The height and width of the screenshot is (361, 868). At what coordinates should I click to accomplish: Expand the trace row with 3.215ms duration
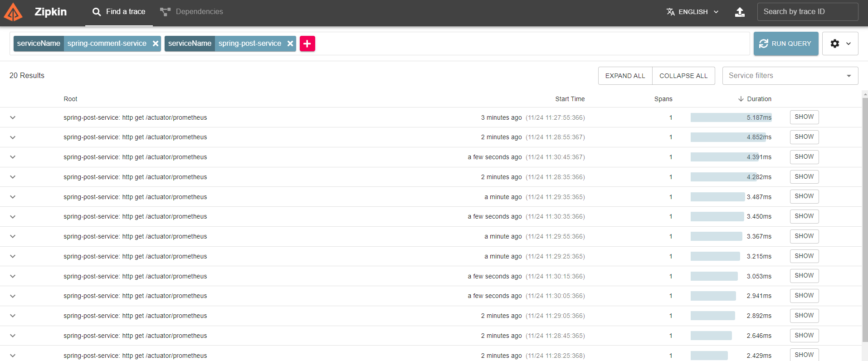point(13,256)
